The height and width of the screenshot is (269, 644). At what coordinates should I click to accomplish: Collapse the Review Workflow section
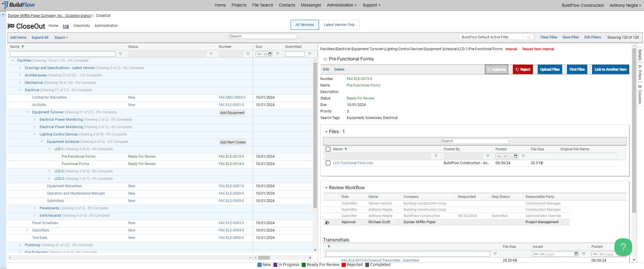coord(326,188)
